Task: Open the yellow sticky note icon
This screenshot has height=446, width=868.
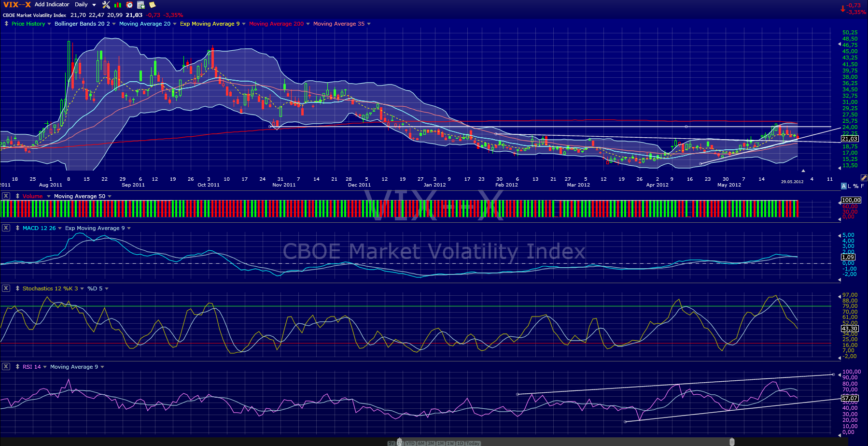Action: (153, 5)
